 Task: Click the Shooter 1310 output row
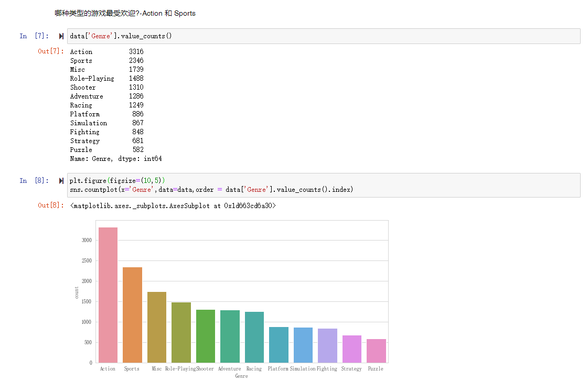coord(106,88)
